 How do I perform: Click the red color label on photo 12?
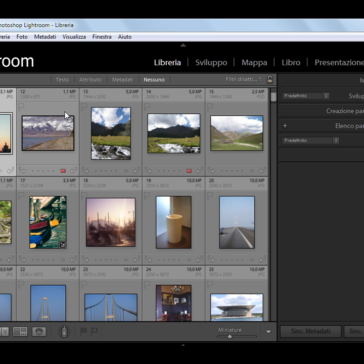pyautogui.click(x=63, y=171)
